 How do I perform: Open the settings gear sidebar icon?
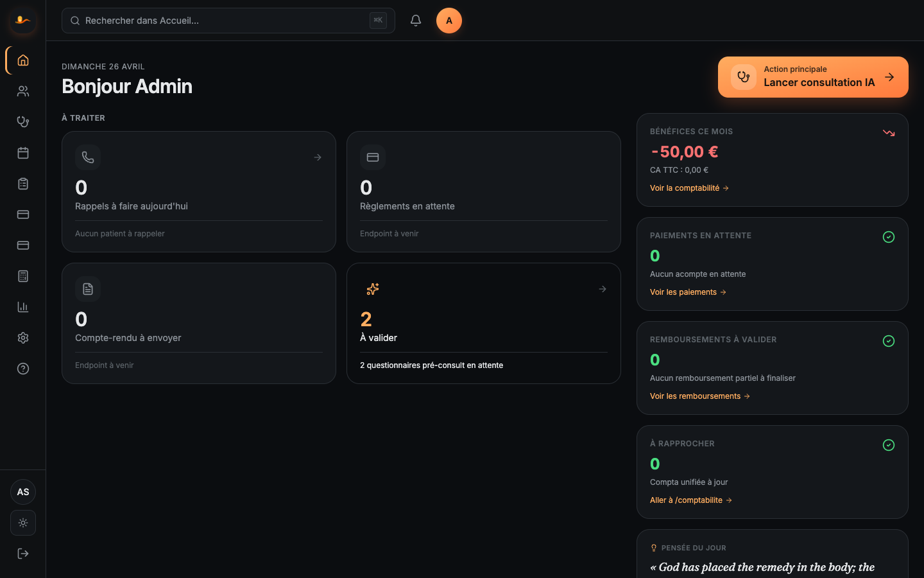point(23,338)
